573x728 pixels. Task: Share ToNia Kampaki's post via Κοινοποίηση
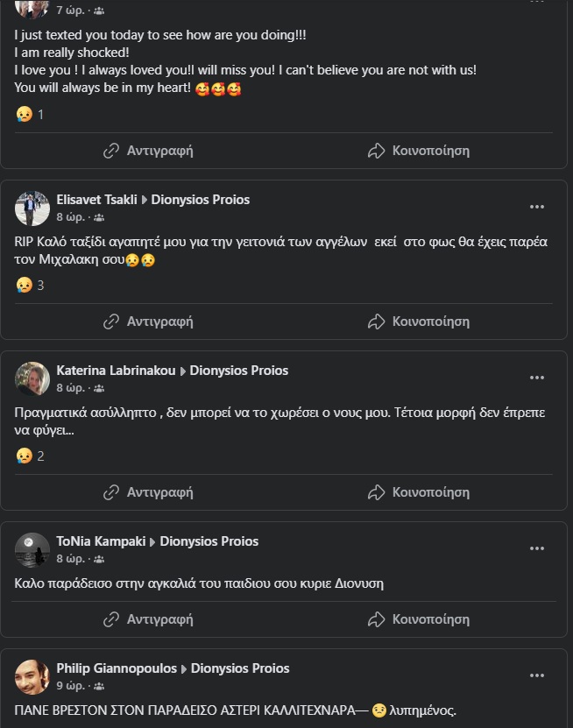tap(419, 619)
